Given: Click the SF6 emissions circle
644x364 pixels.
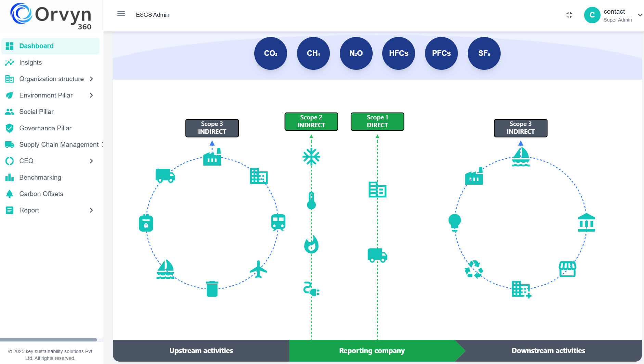Looking at the screenshot, I should 484,53.
